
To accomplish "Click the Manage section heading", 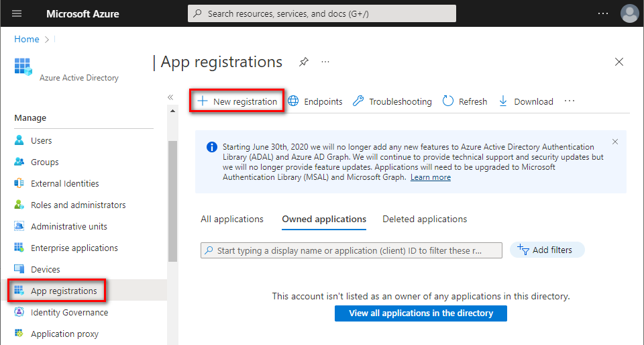I will pos(30,118).
